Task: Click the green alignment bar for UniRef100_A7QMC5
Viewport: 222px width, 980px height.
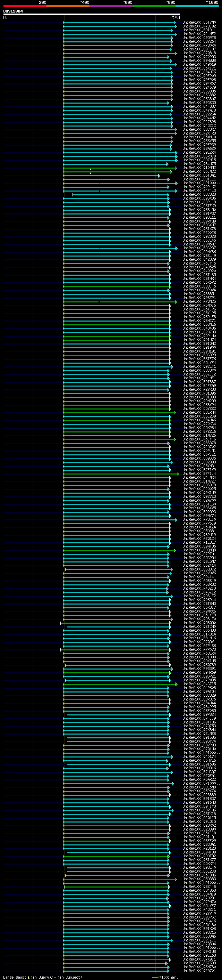Action: 120,302
